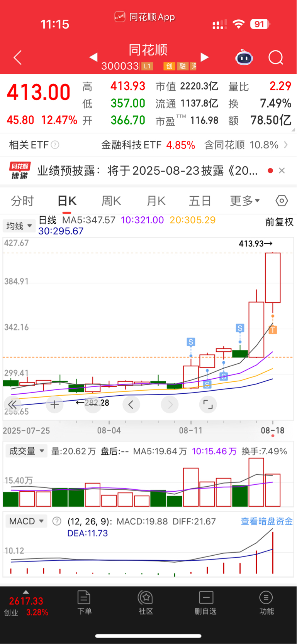
Task: Expand quote details corner triangle
Action: pyautogui.click(x=294, y=130)
